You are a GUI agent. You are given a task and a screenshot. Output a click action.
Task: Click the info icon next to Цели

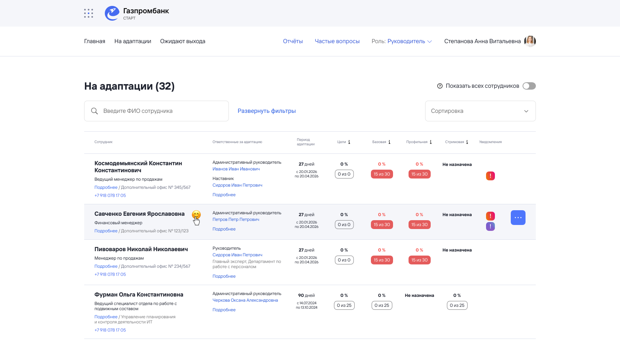[x=349, y=142]
